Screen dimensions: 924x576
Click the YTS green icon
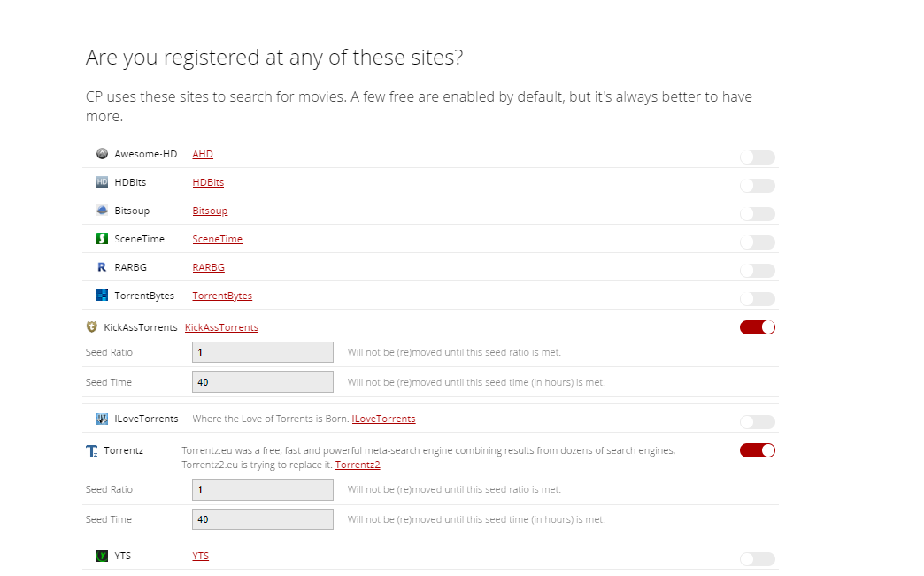(x=102, y=557)
